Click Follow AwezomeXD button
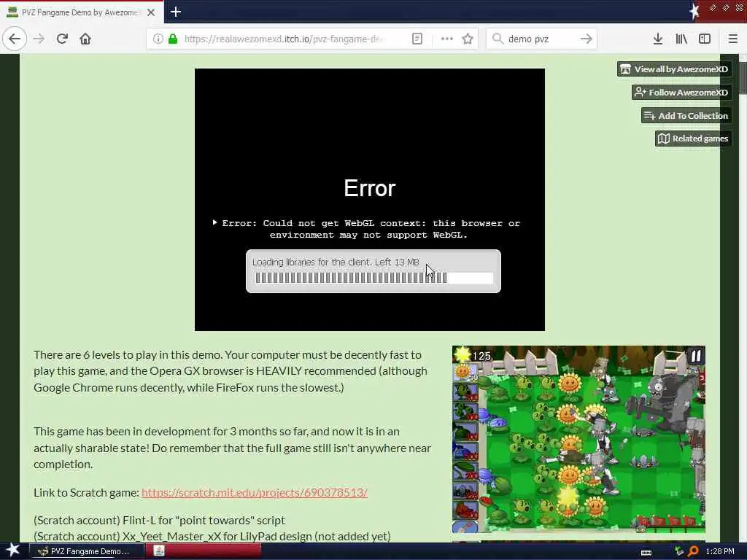This screenshot has width=747, height=560. 682,93
